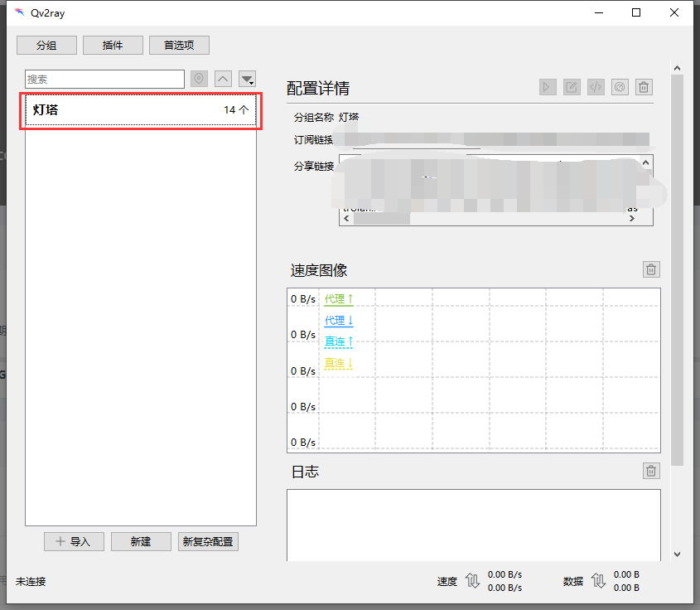700x610 pixels.
Task: Click the 新复杂配置 button
Action: 208,542
